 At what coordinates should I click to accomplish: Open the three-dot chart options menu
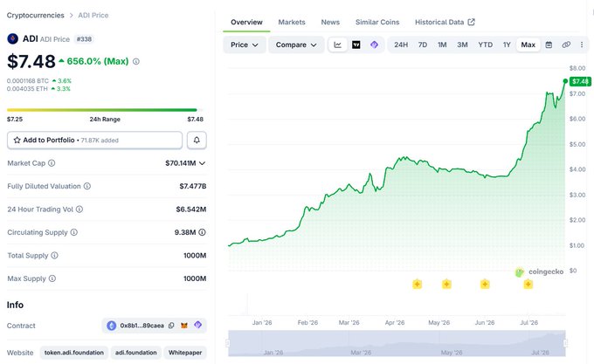pos(582,45)
